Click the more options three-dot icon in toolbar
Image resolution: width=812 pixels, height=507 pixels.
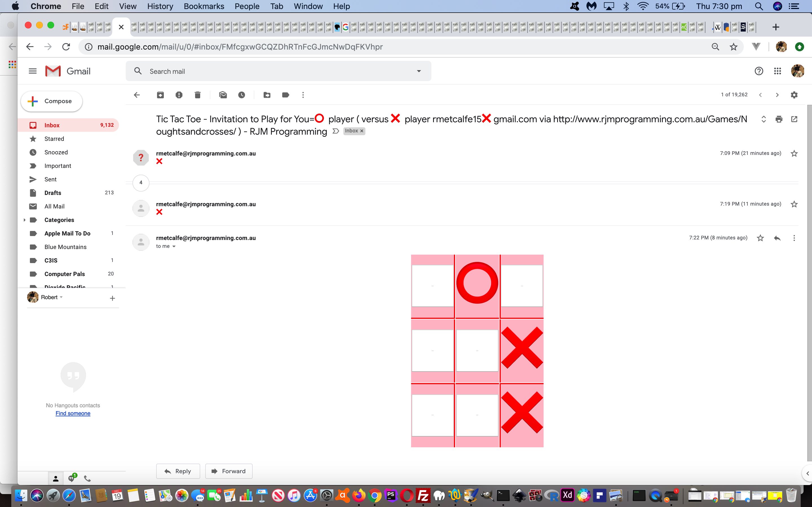pos(303,95)
